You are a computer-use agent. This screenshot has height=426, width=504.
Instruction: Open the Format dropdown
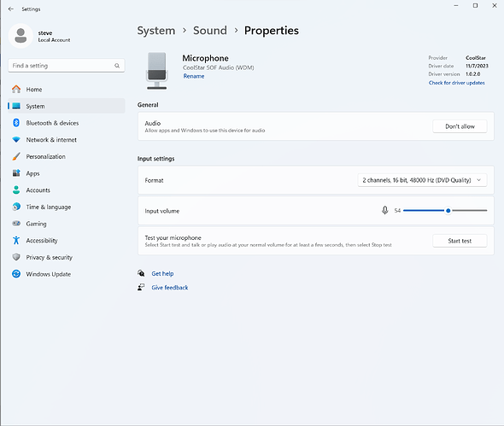click(x=422, y=180)
